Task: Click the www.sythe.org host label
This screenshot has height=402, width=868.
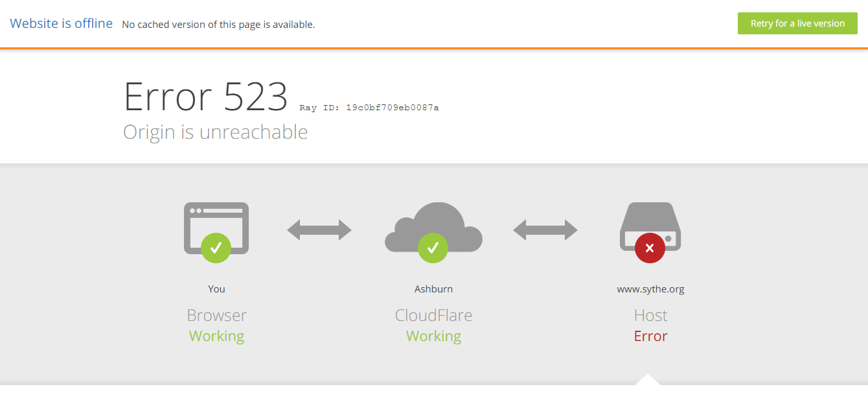Action: (650, 289)
